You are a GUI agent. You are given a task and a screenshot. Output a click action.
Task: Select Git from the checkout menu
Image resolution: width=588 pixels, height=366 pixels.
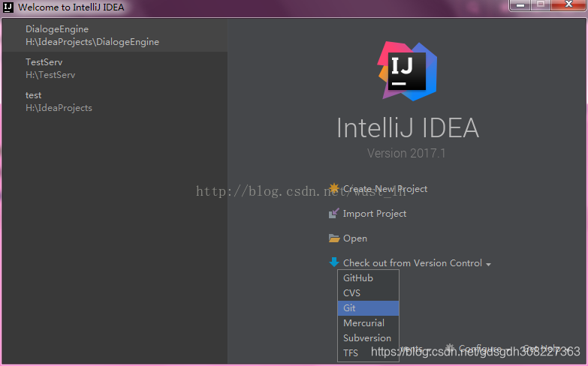[368, 308]
